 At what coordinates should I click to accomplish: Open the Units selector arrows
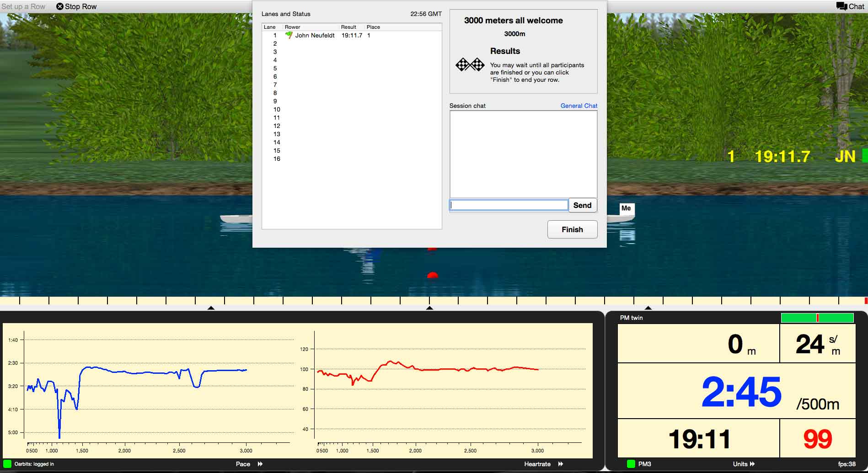click(752, 464)
